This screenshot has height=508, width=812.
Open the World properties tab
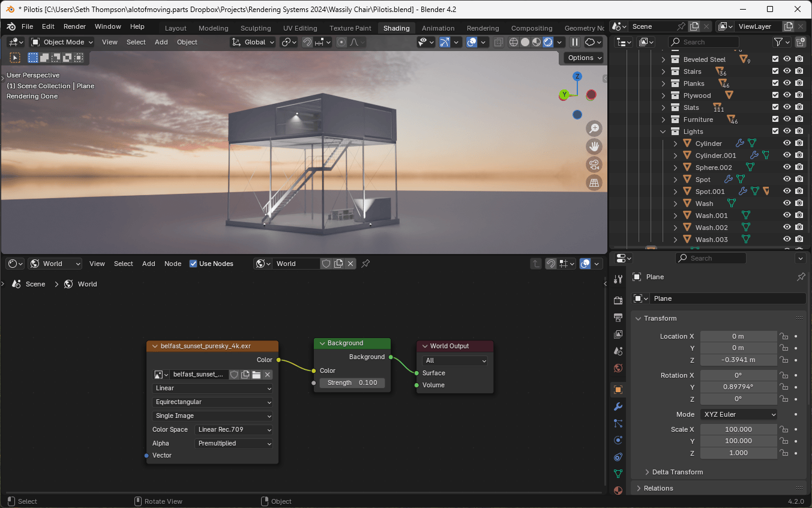point(618,367)
